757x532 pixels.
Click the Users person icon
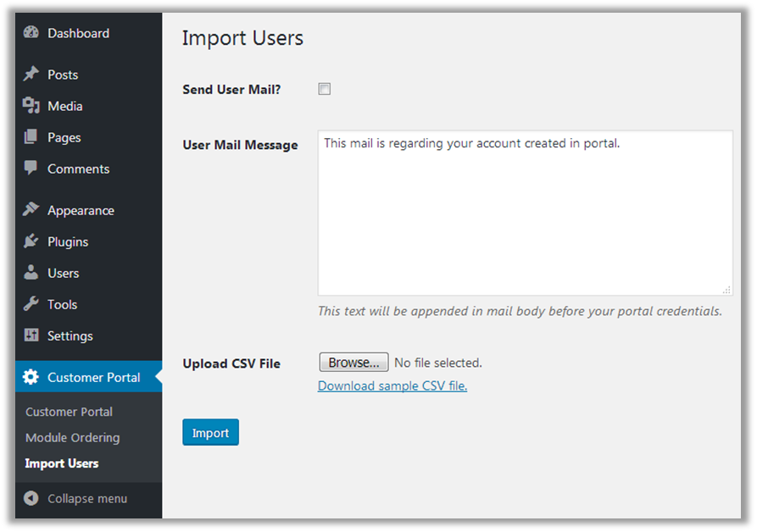tap(31, 273)
